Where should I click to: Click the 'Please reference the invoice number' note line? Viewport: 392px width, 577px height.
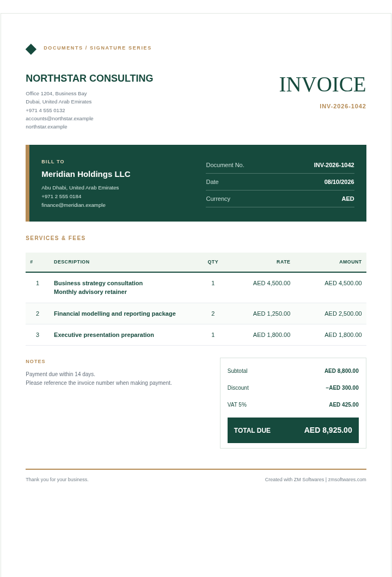click(99, 383)
